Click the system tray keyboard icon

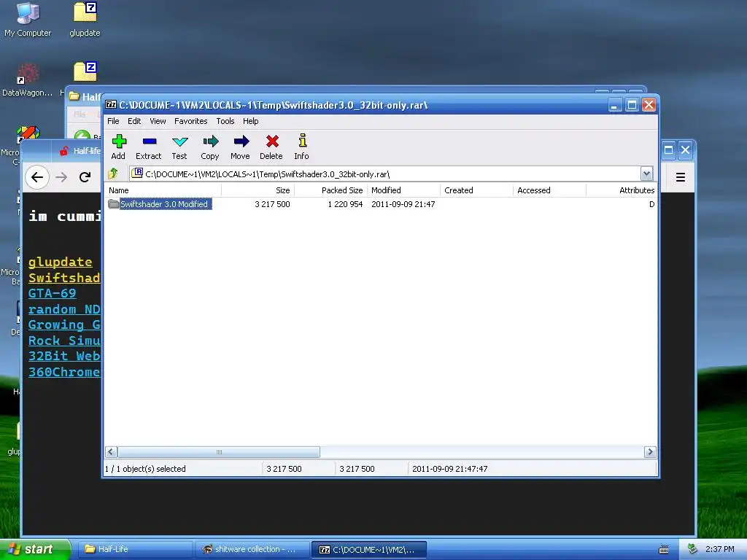(x=664, y=550)
